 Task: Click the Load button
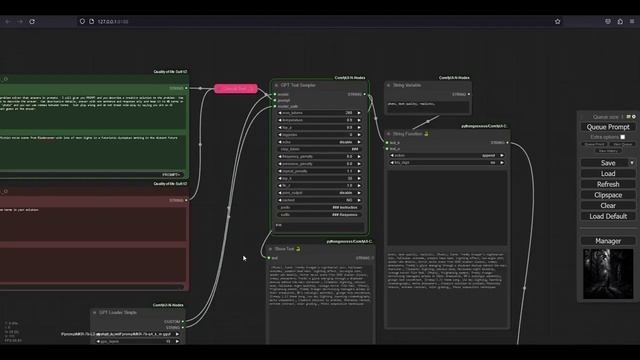click(x=608, y=173)
